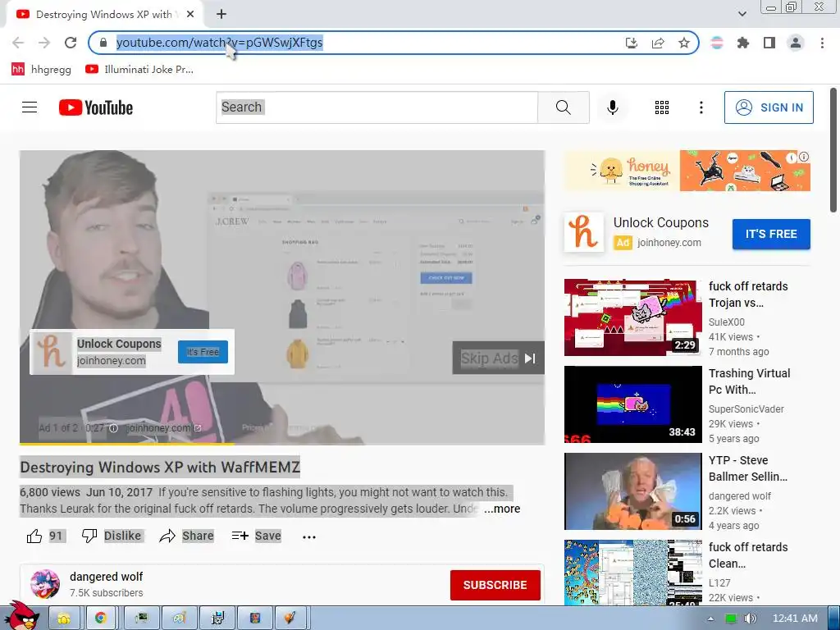
Task: Show hidden tray icons arrow
Action: (710, 619)
